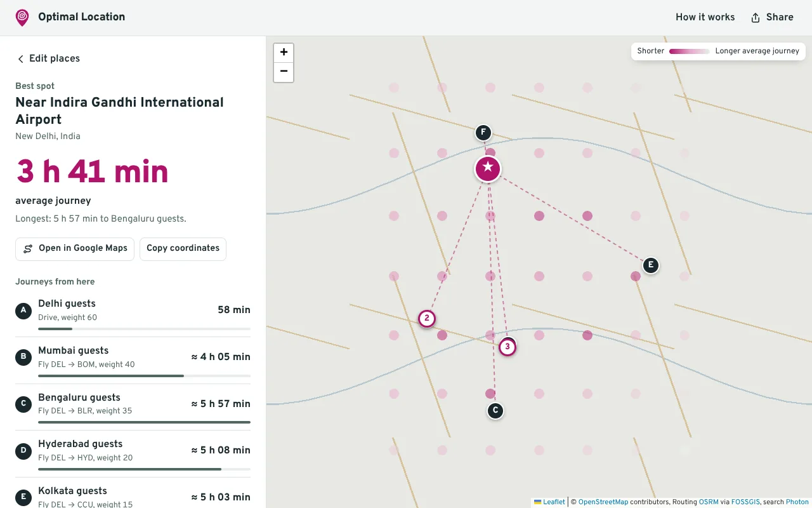Select the Mumbai guests journey row
Image resolution: width=812 pixels, height=508 pixels.
pos(133,361)
